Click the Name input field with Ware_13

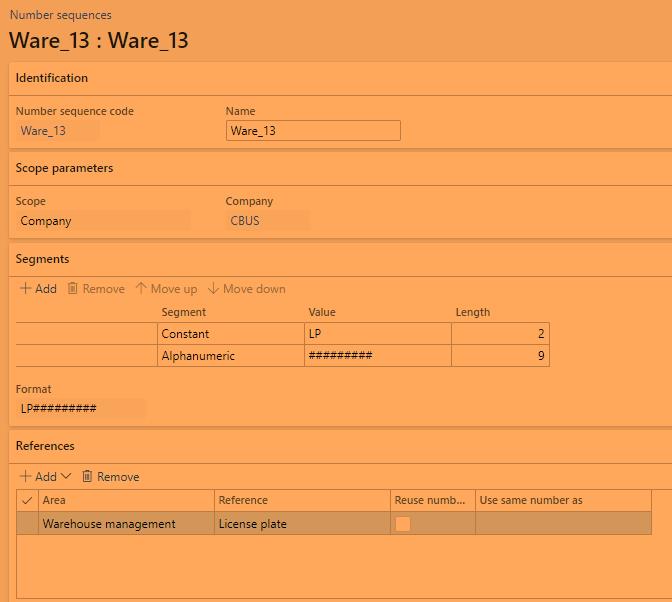[x=313, y=131]
